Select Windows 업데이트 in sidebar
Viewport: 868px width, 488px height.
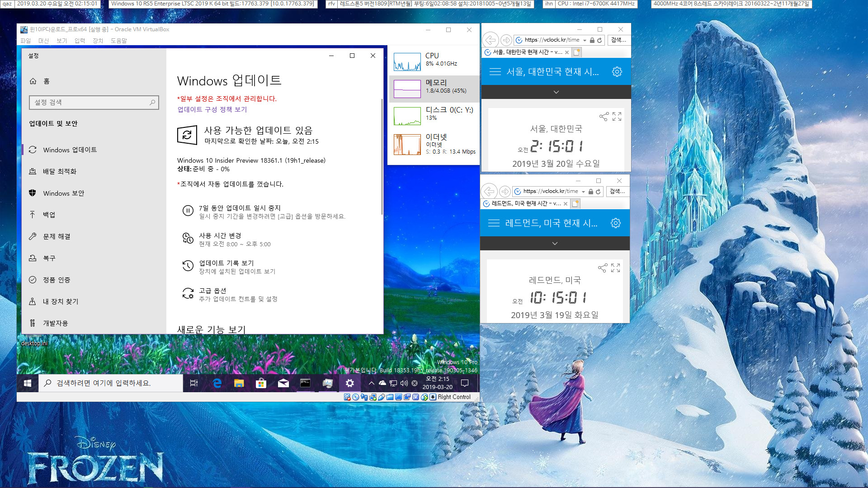94,150
